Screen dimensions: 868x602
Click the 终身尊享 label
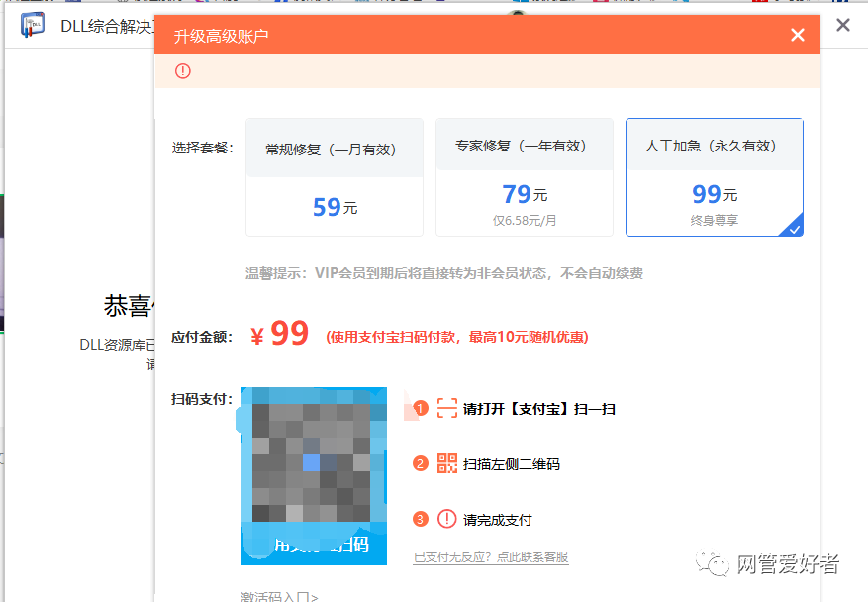tap(715, 221)
